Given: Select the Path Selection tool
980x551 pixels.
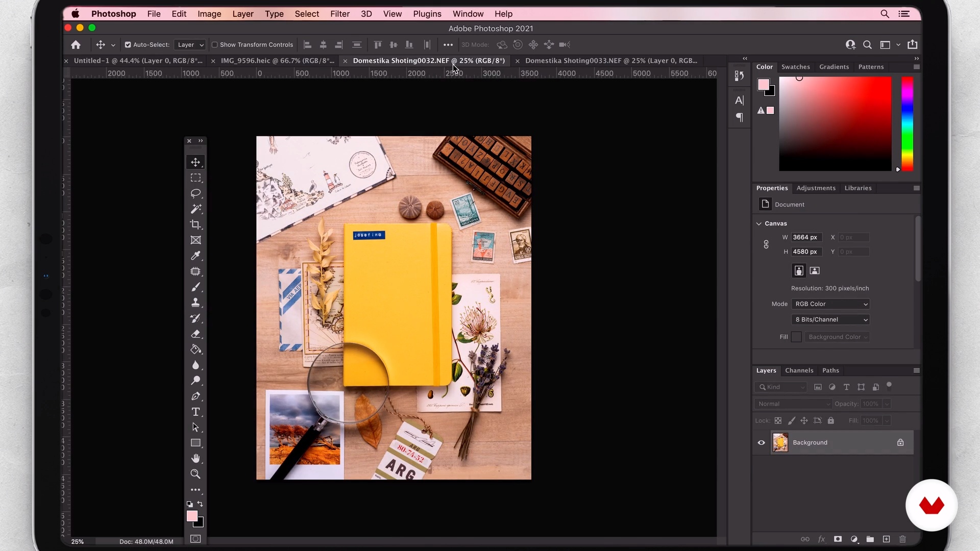Looking at the screenshot, I should point(195,428).
